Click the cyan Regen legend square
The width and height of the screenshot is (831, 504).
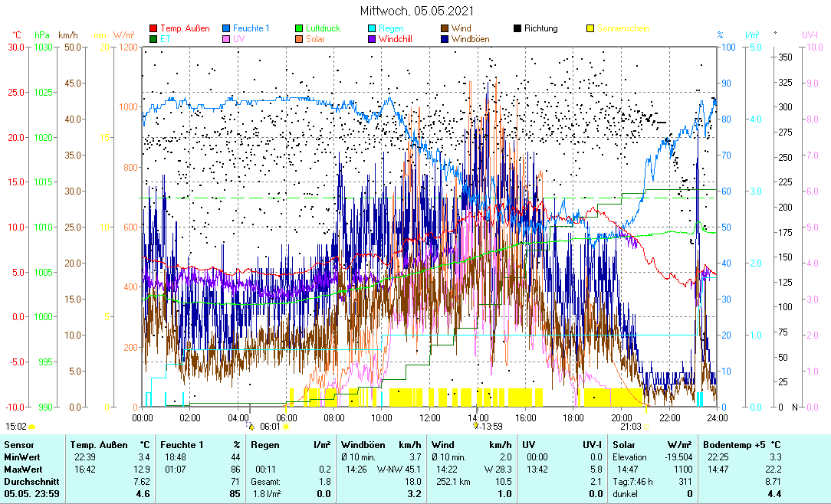click(372, 29)
